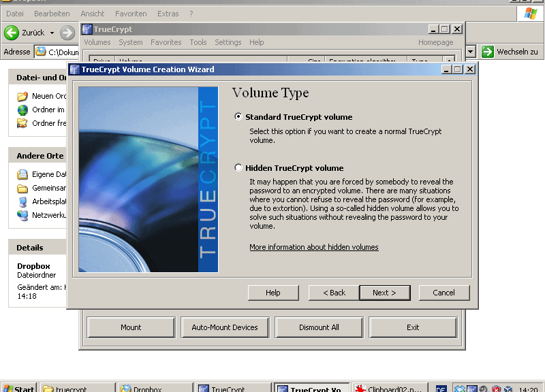This screenshot has width=545, height=392.
Task: Click the green Zurück back arrow icon
Action: 12,33
